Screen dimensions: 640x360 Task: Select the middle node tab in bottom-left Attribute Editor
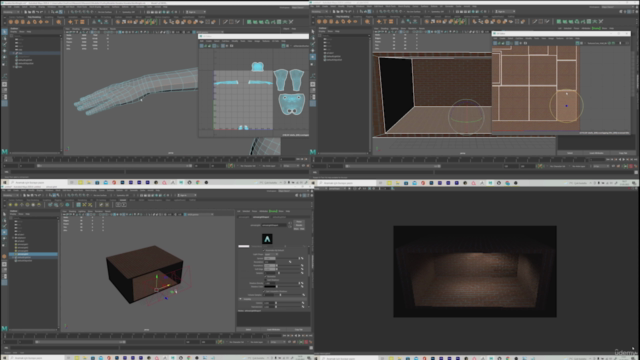pyautogui.click(x=262, y=217)
